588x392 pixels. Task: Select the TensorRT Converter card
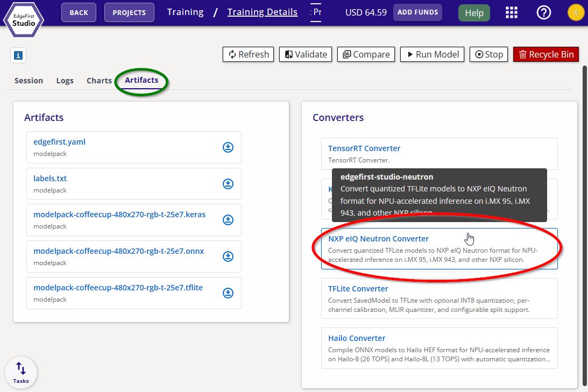click(439, 154)
